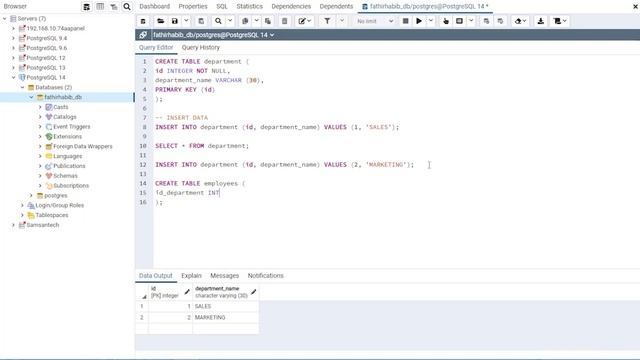Switch to the Dependencies tab

[x=291, y=7]
